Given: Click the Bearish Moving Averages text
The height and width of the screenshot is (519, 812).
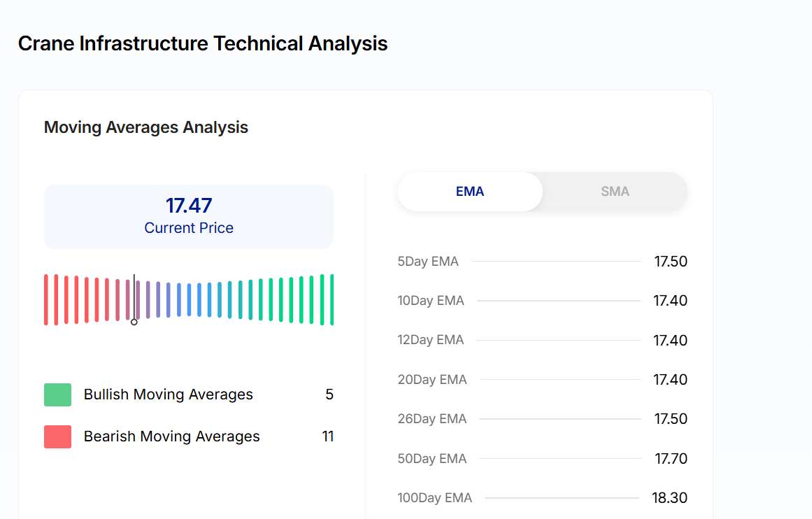Looking at the screenshot, I should click(172, 436).
